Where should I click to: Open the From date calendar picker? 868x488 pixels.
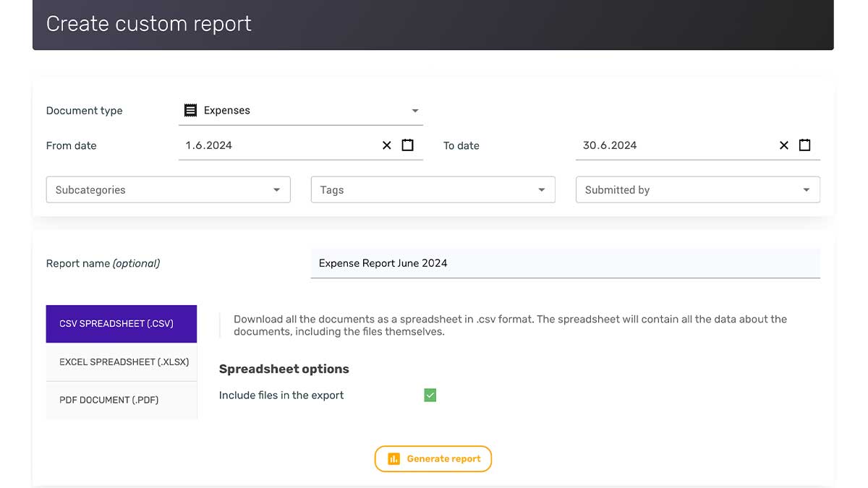[408, 145]
